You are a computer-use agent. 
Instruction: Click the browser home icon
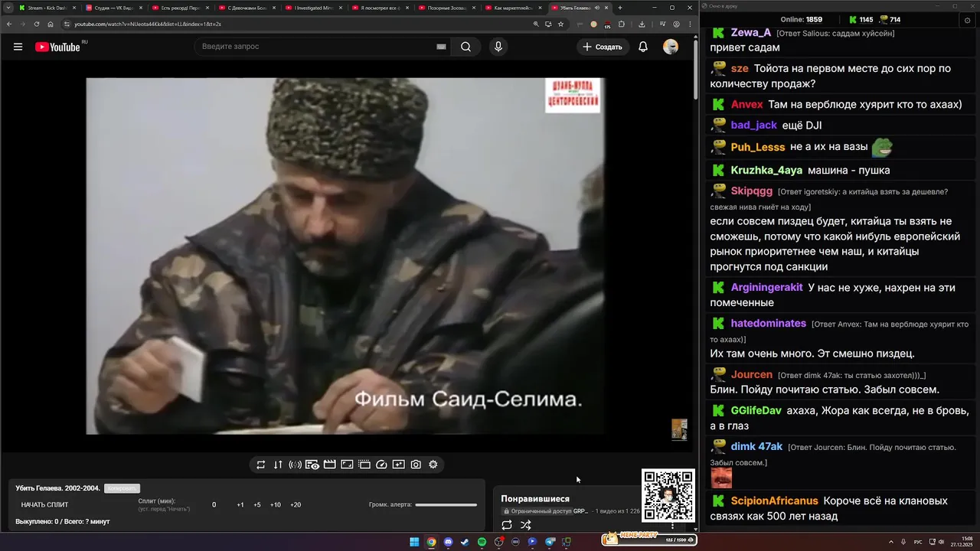[x=51, y=24]
